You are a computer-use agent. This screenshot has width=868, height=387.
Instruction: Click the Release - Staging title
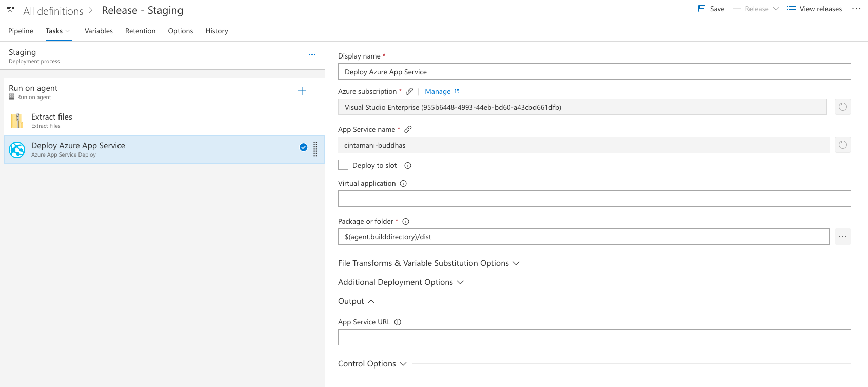point(143,10)
